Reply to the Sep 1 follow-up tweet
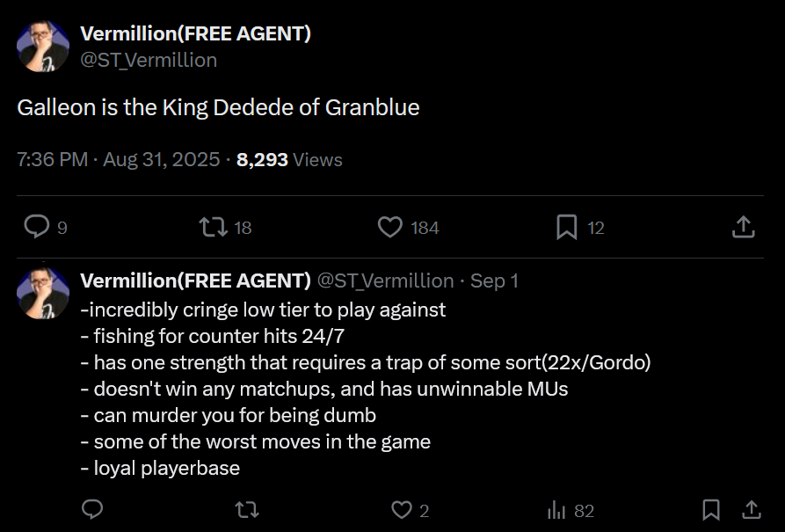 (x=92, y=510)
